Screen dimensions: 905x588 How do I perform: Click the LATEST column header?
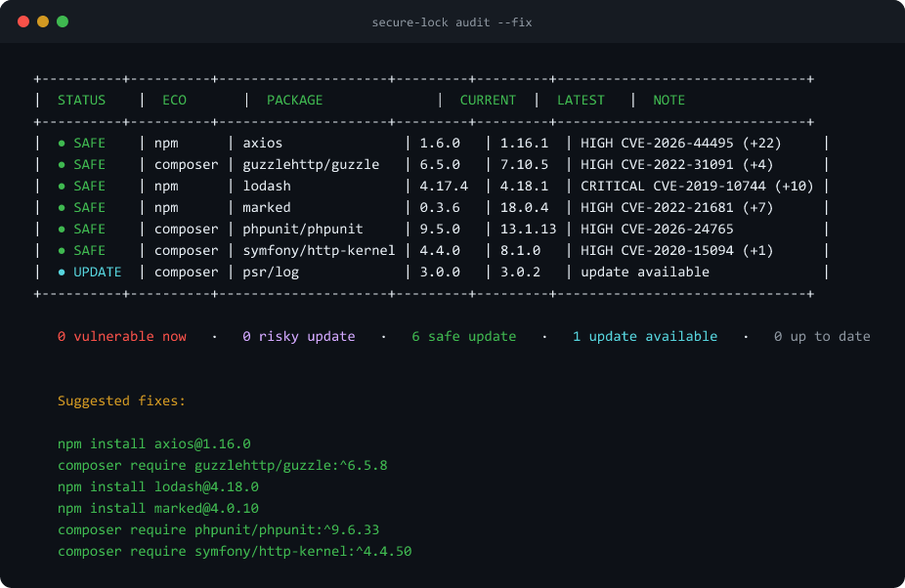tap(581, 100)
